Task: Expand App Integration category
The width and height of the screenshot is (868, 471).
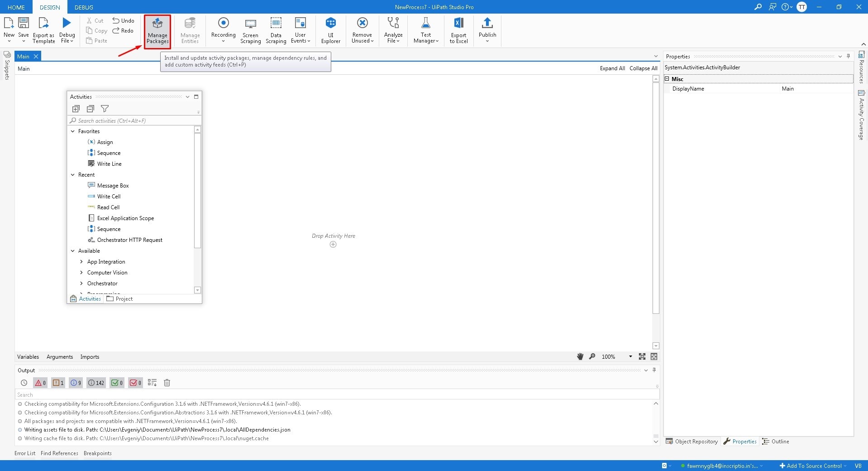Action: point(81,262)
